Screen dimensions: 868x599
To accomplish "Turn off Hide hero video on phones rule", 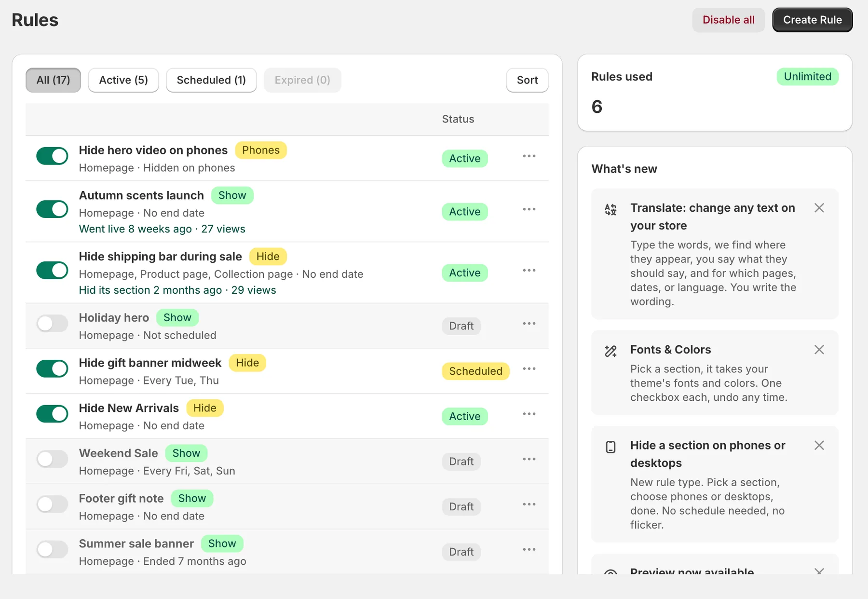I will point(52,156).
